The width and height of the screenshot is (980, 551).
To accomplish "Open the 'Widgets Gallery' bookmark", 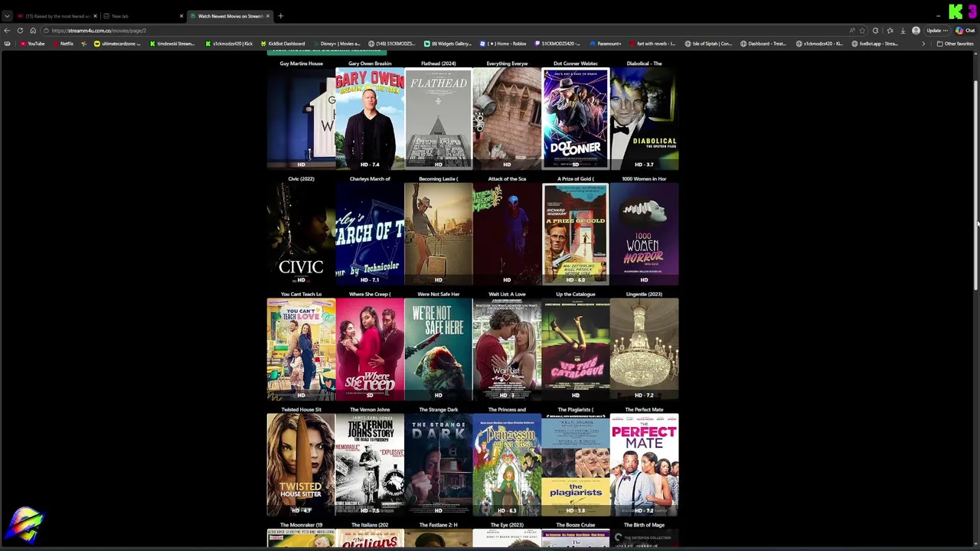I will 448,44.
